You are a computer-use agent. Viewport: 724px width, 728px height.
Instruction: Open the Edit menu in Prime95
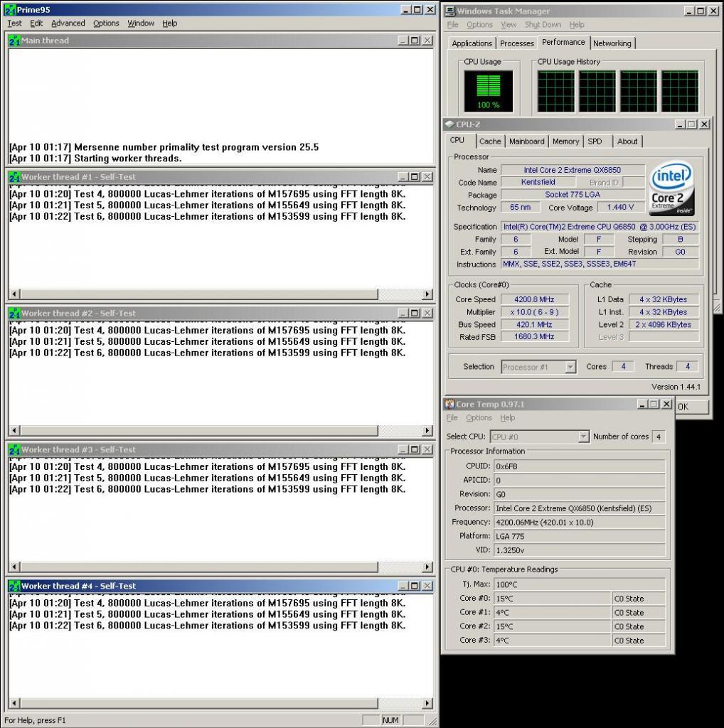(x=36, y=23)
